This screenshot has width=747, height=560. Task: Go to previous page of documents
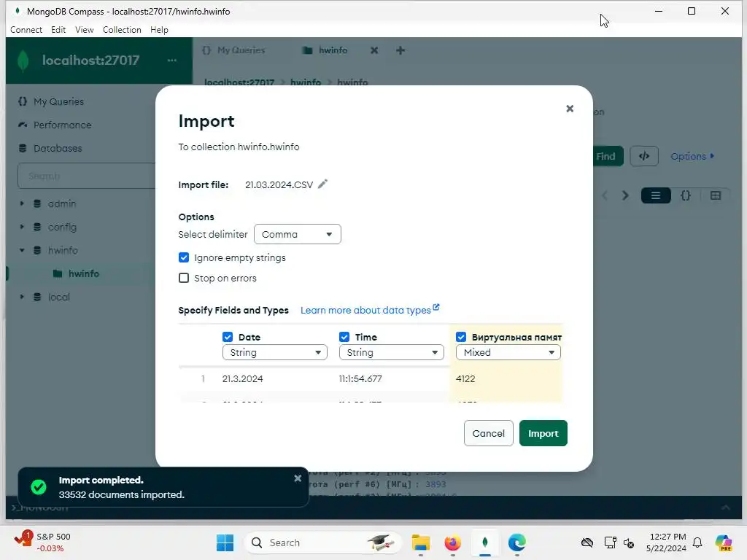click(x=605, y=195)
